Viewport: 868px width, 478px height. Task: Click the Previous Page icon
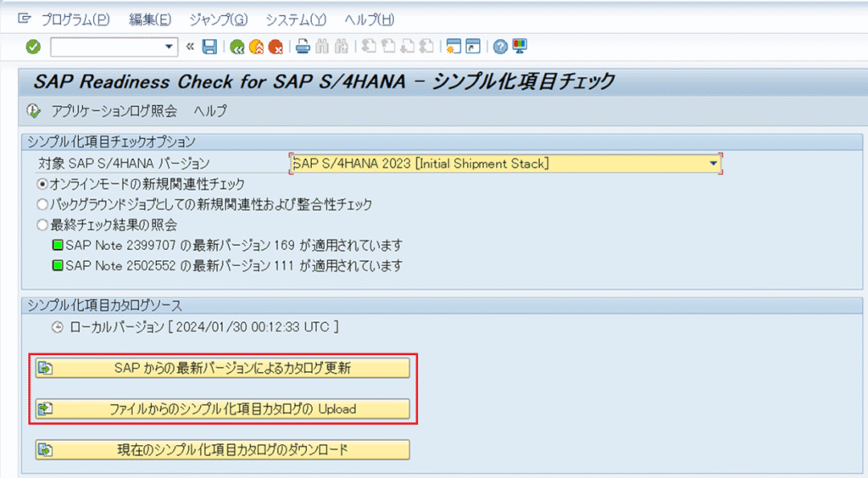[x=388, y=47]
